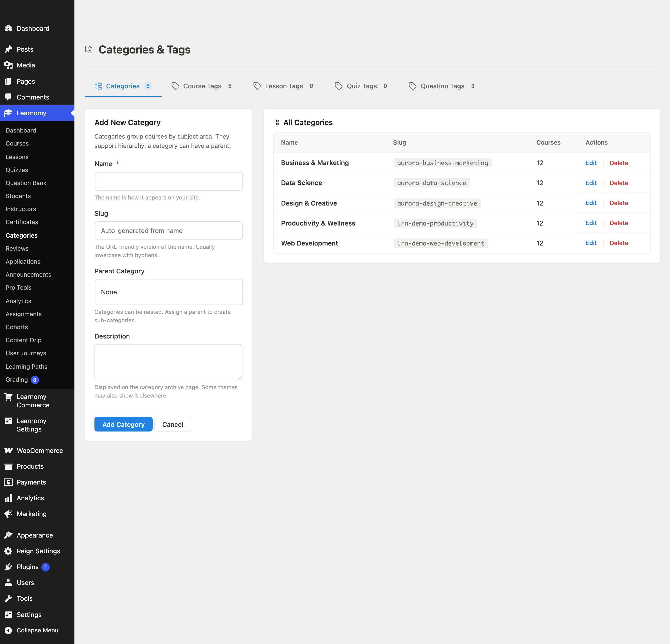This screenshot has width=670, height=644.
Task: Switch to the Course Tags tab
Action: (x=202, y=86)
